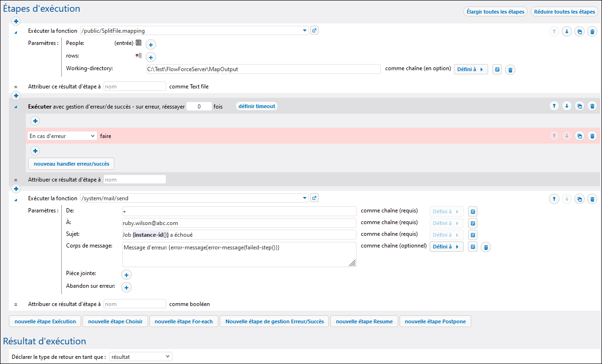Add a 'nouvelle étape For-each' step
This screenshot has height=364, width=602.
click(x=184, y=321)
